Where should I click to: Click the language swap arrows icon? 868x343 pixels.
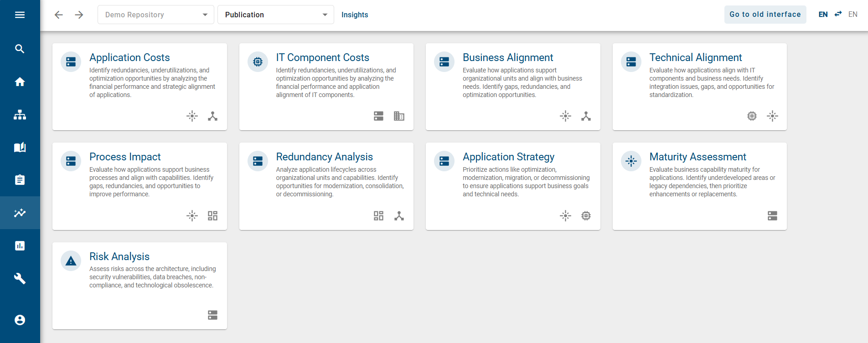click(838, 14)
